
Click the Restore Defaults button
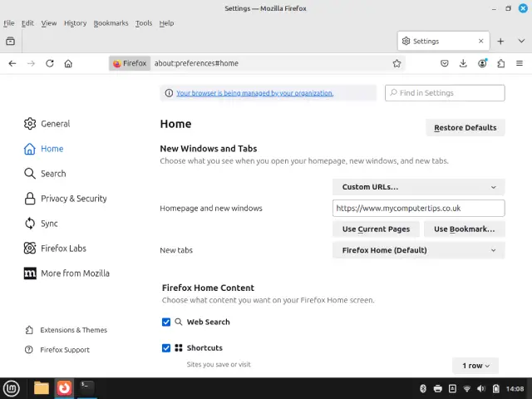click(465, 127)
